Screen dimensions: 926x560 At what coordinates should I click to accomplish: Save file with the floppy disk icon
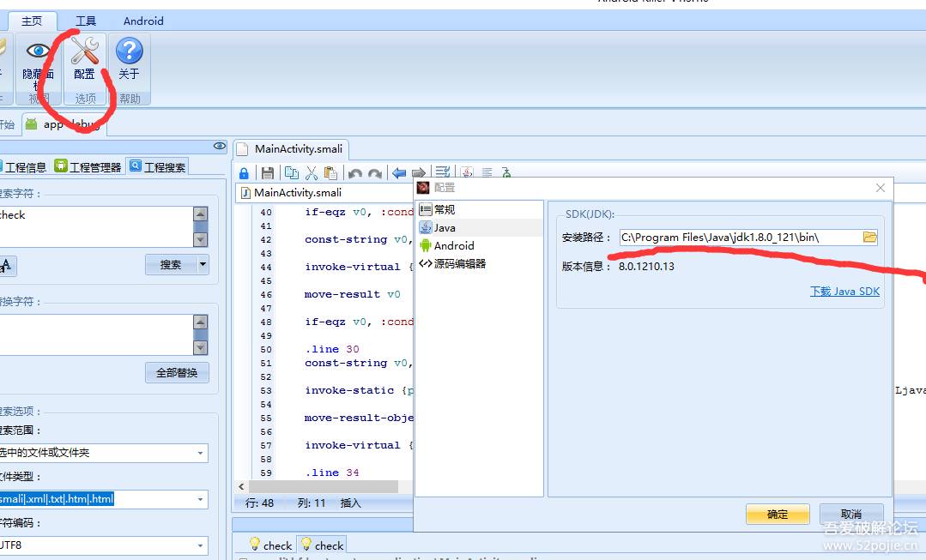pyautogui.click(x=268, y=173)
